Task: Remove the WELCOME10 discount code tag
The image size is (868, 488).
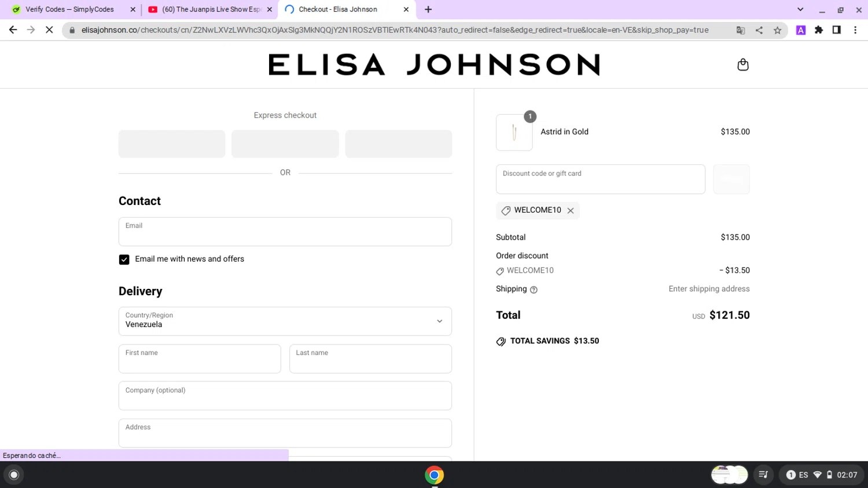Action: [x=571, y=211]
